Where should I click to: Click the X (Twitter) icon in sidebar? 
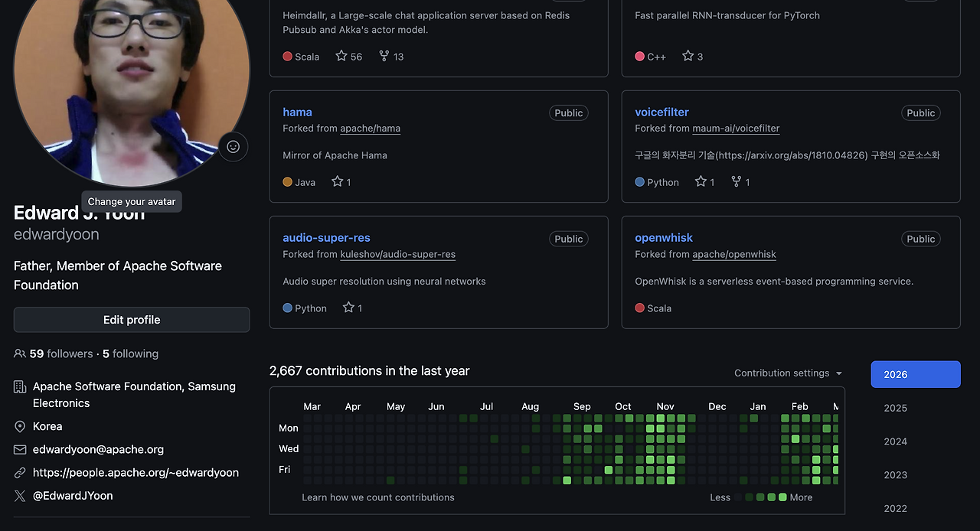coord(20,496)
